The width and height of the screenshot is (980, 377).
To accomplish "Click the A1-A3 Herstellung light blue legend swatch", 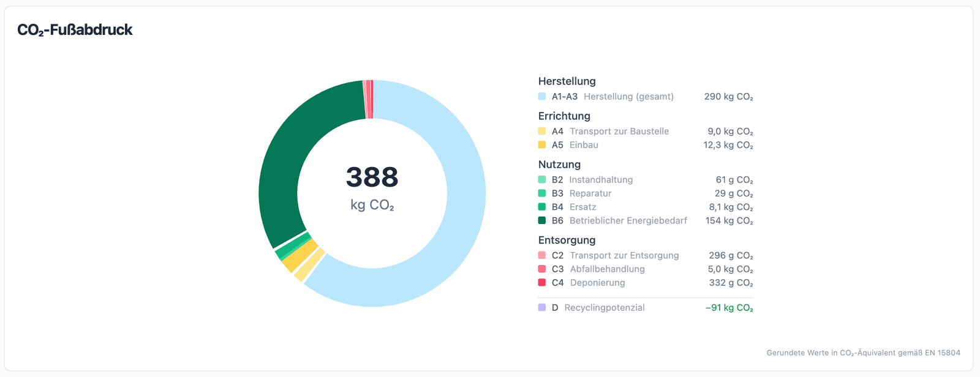I will [542, 97].
